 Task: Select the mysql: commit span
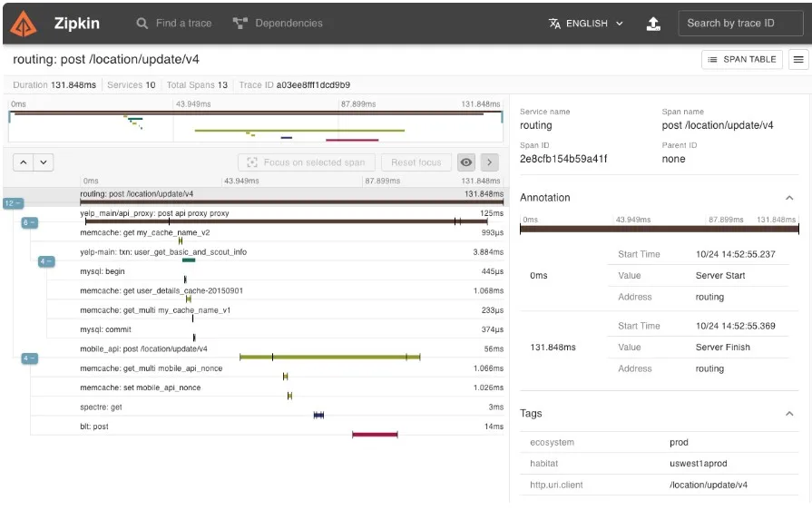(291, 332)
